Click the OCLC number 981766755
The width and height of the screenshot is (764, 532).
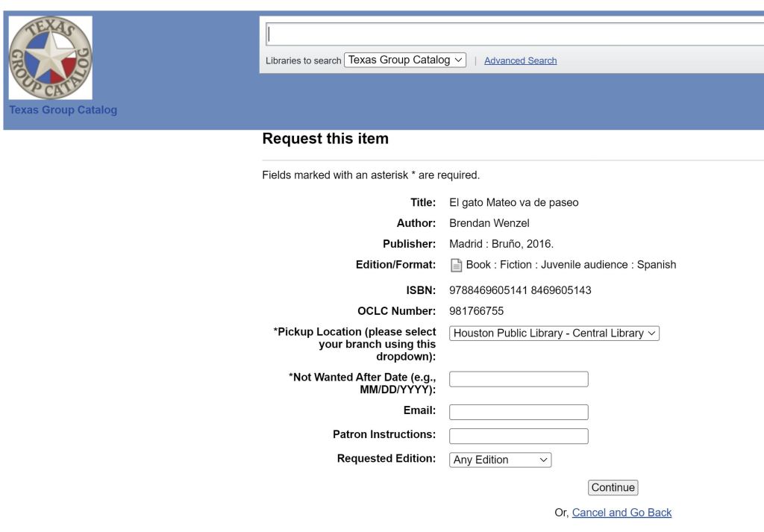click(476, 311)
